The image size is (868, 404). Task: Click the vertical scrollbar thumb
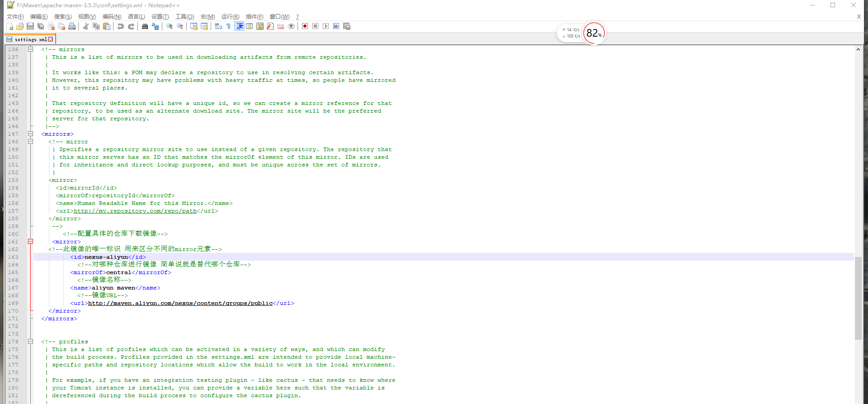[858, 298]
